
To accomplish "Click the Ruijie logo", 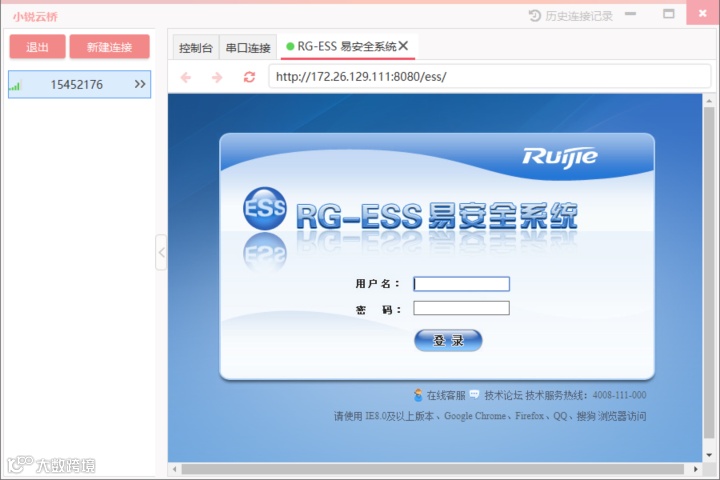I will [x=560, y=158].
